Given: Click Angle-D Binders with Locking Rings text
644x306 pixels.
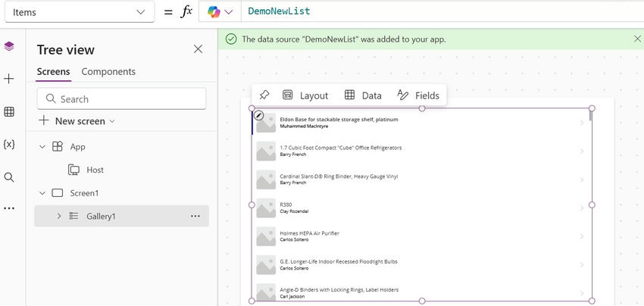Looking at the screenshot, I should tap(339, 289).
